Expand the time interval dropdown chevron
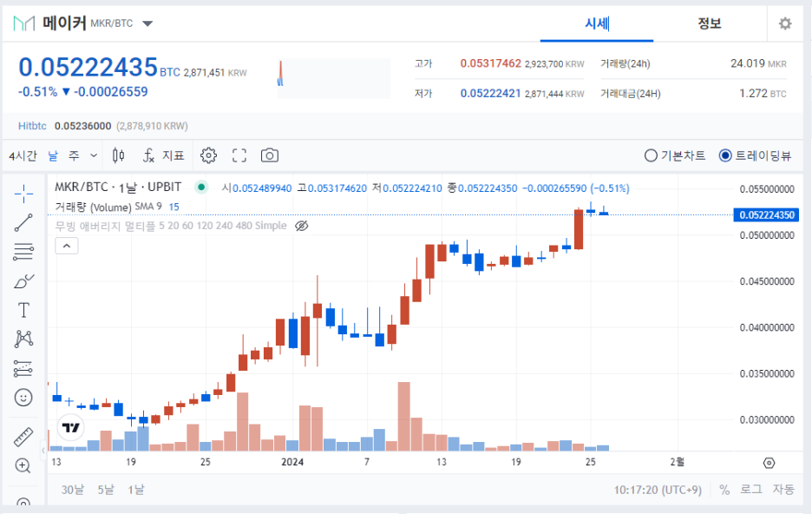The width and height of the screenshot is (812, 514). pos(94,155)
